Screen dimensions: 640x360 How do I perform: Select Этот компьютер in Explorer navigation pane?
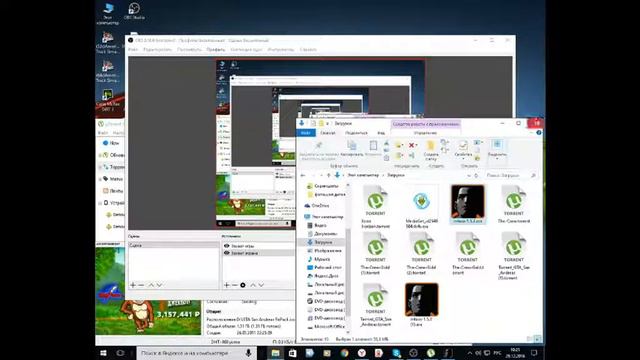point(324,217)
